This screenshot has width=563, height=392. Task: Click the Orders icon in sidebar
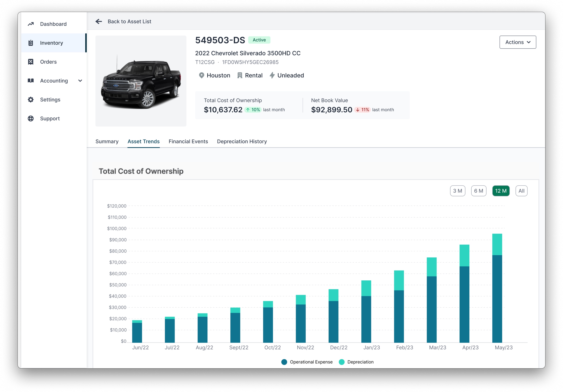(31, 62)
